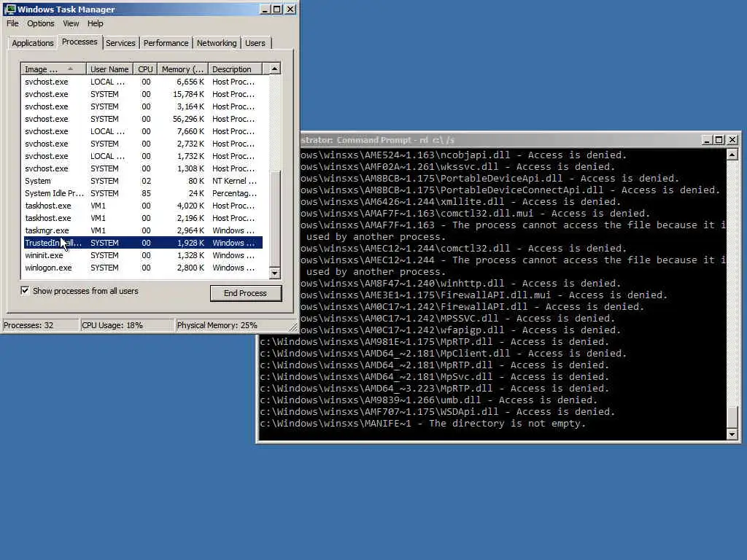Switch to the Users tab
The height and width of the screenshot is (560, 747).
click(255, 43)
